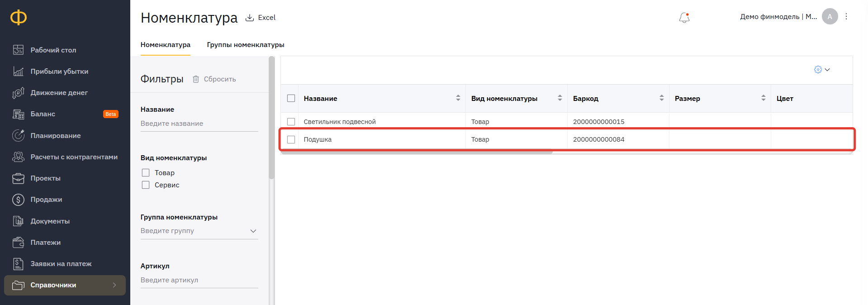868x305 pixels.
Task: Open the Проекты link in sidebar
Action: coord(46,178)
